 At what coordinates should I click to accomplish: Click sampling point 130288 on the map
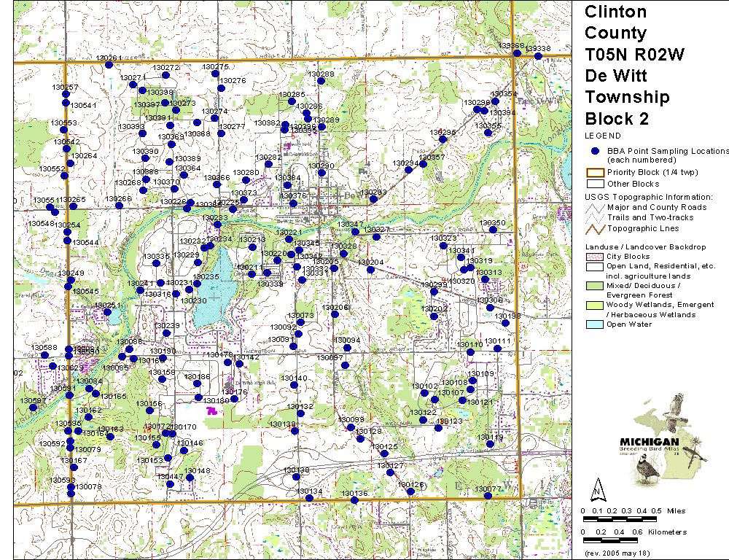(321, 82)
